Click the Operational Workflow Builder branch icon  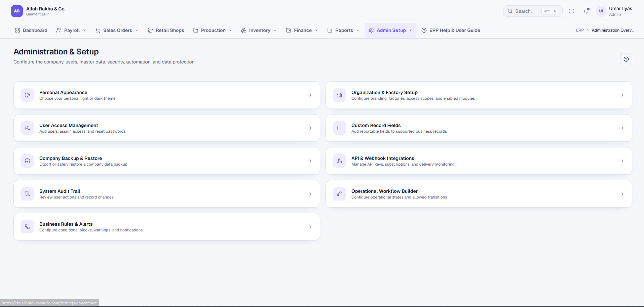coord(339,194)
